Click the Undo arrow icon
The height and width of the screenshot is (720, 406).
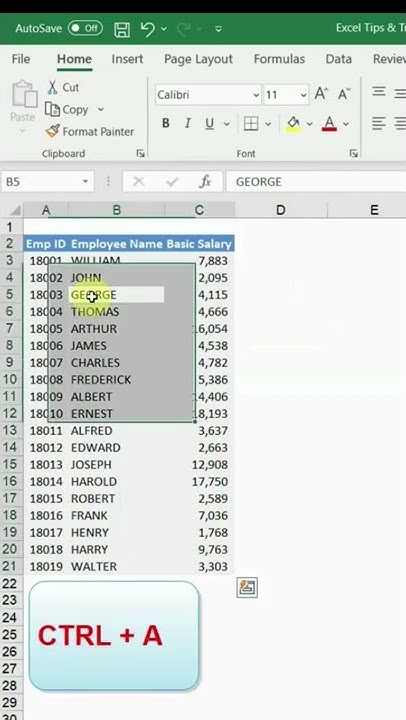click(x=147, y=28)
